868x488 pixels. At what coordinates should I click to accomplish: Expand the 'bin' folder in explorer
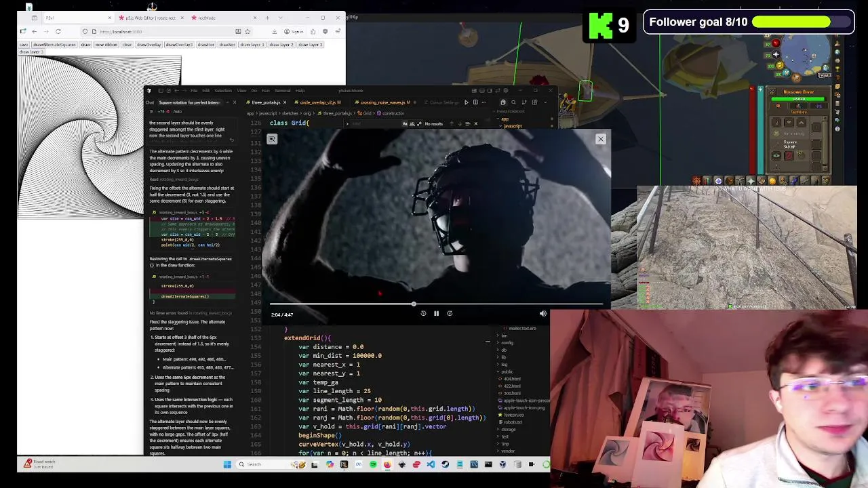pos(505,335)
